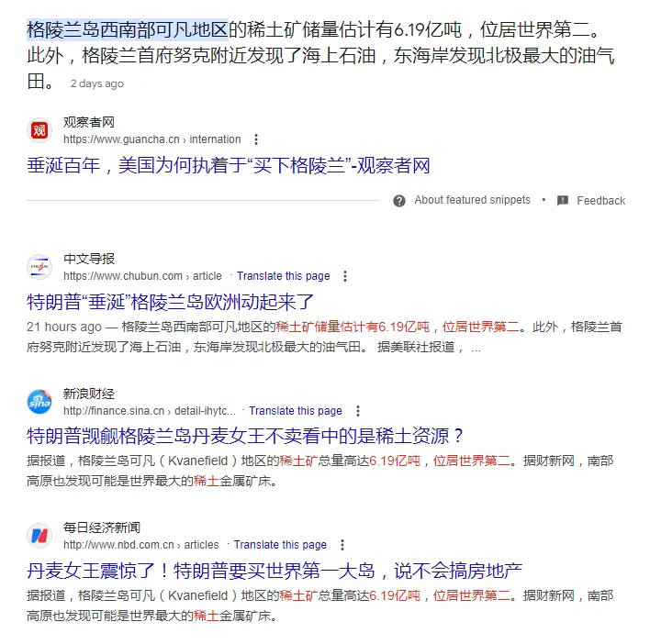Viewport: 650px width, 644px height.
Task: Click the question mark icon for featured snippets
Action: (399, 201)
